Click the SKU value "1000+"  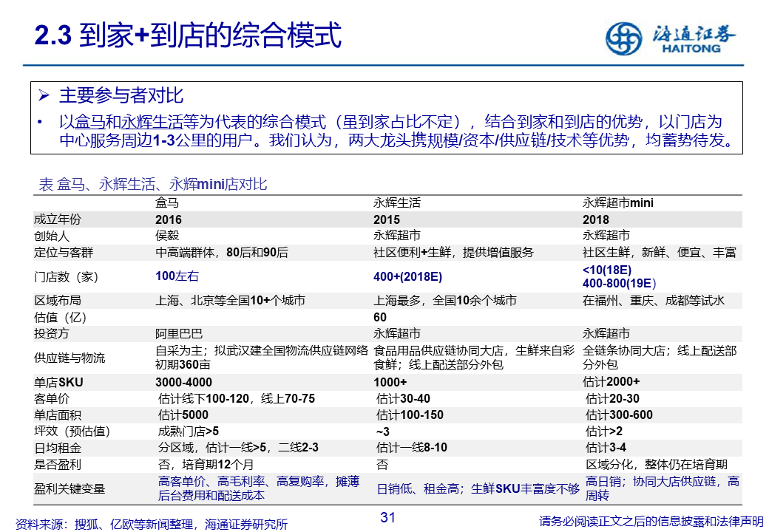coord(390,382)
